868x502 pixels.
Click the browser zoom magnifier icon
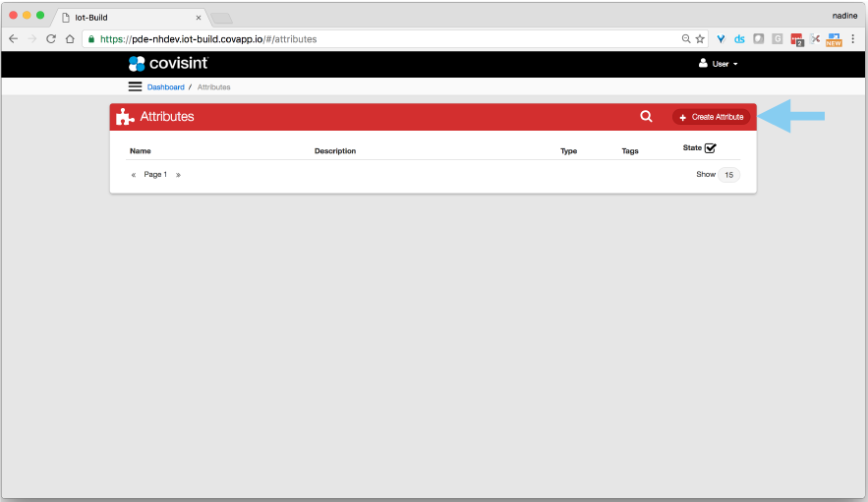(x=686, y=39)
